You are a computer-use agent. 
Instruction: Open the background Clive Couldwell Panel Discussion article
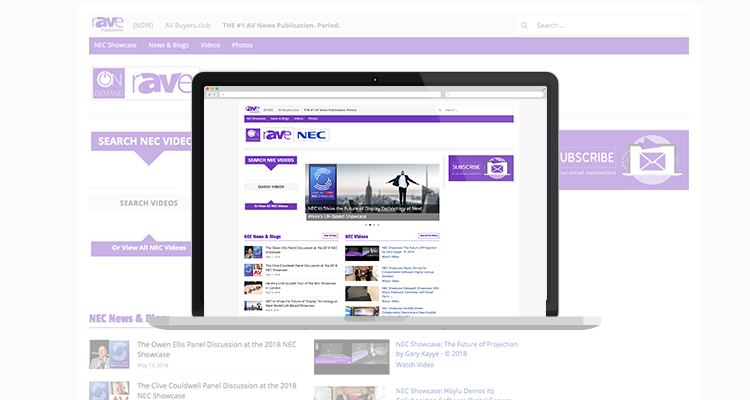[217, 390]
